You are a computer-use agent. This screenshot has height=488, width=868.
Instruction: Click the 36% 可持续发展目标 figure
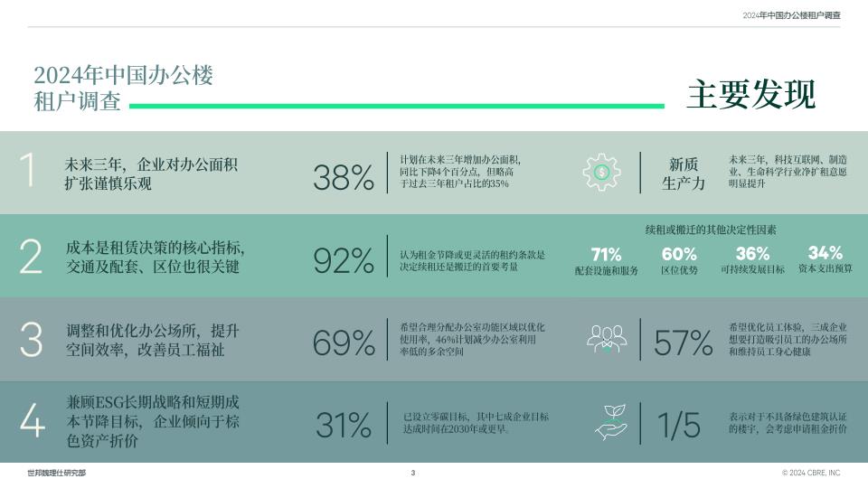[752, 260]
